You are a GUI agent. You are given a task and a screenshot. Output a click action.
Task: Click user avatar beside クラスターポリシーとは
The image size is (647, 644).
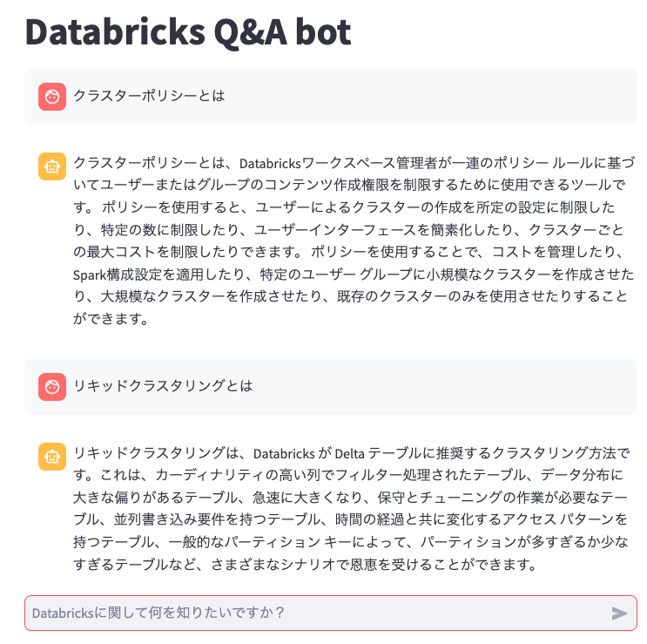pos(52,97)
